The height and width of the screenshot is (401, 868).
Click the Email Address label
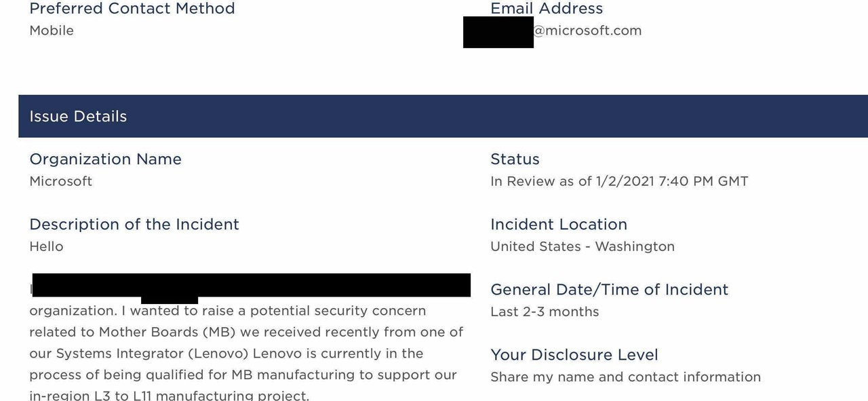point(547,9)
